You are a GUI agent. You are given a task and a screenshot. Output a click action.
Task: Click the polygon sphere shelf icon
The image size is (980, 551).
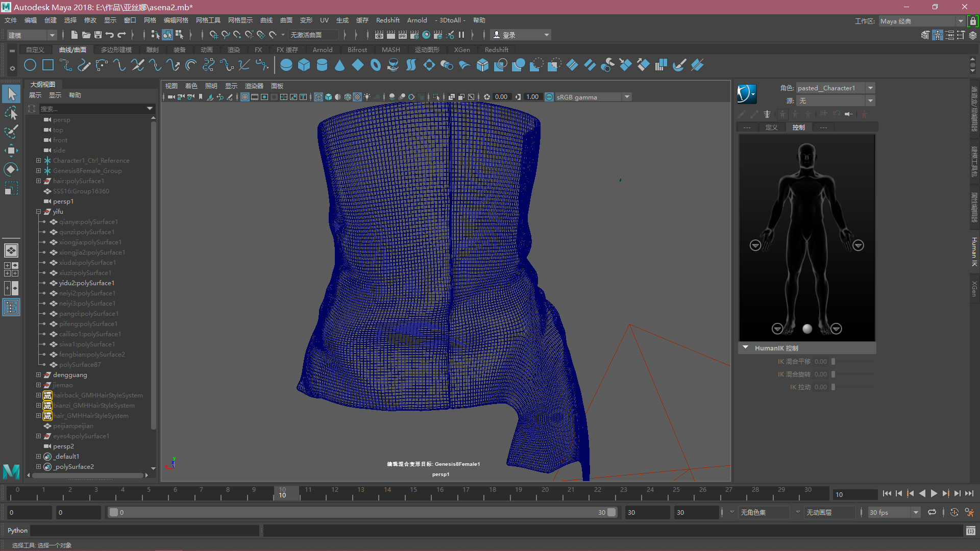(x=286, y=65)
